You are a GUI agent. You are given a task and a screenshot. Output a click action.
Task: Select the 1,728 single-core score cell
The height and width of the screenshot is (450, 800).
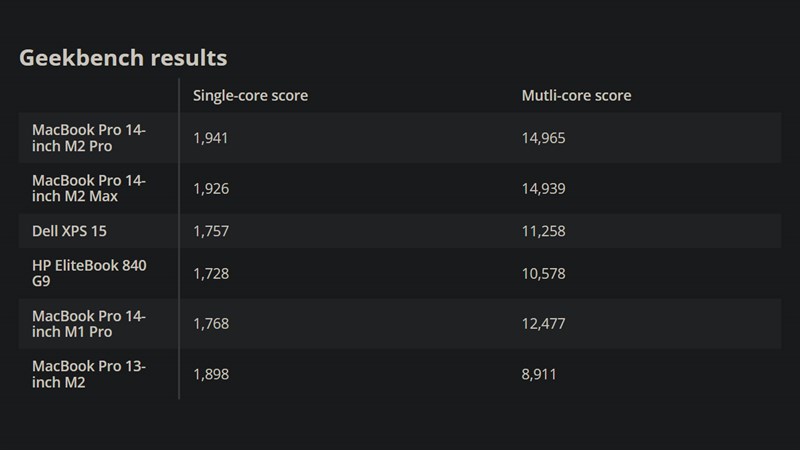211,274
